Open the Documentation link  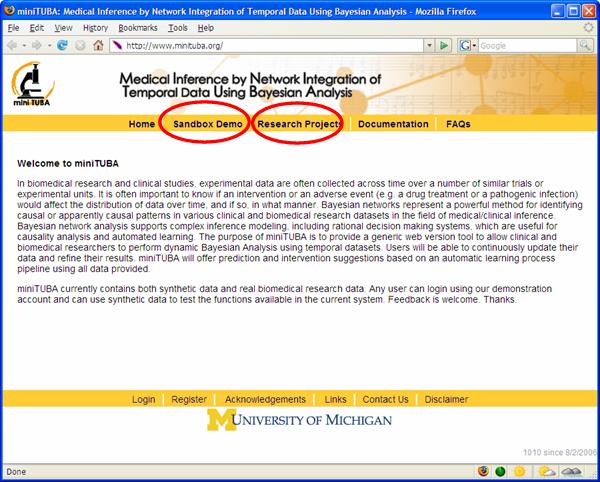pyautogui.click(x=393, y=124)
